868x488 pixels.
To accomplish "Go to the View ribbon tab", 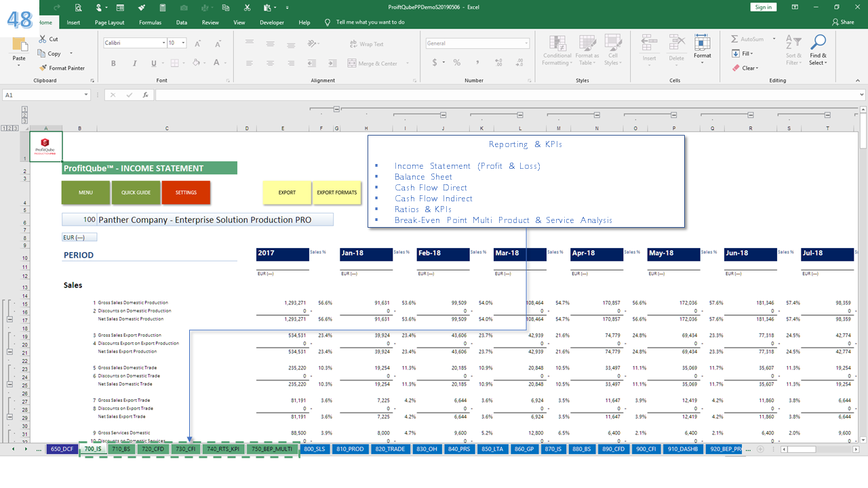I will (x=239, y=22).
